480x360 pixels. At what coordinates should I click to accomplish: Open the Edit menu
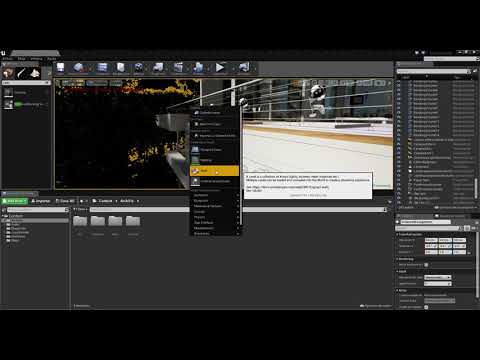tap(22, 59)
